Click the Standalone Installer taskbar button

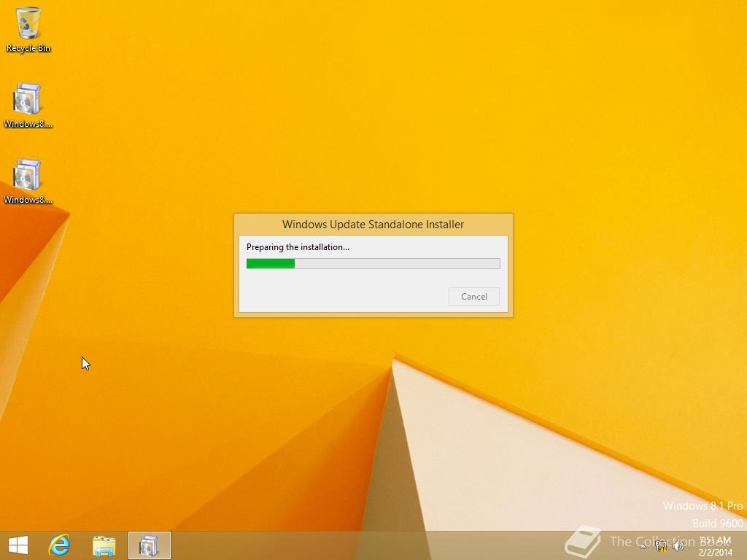[149, 545]
